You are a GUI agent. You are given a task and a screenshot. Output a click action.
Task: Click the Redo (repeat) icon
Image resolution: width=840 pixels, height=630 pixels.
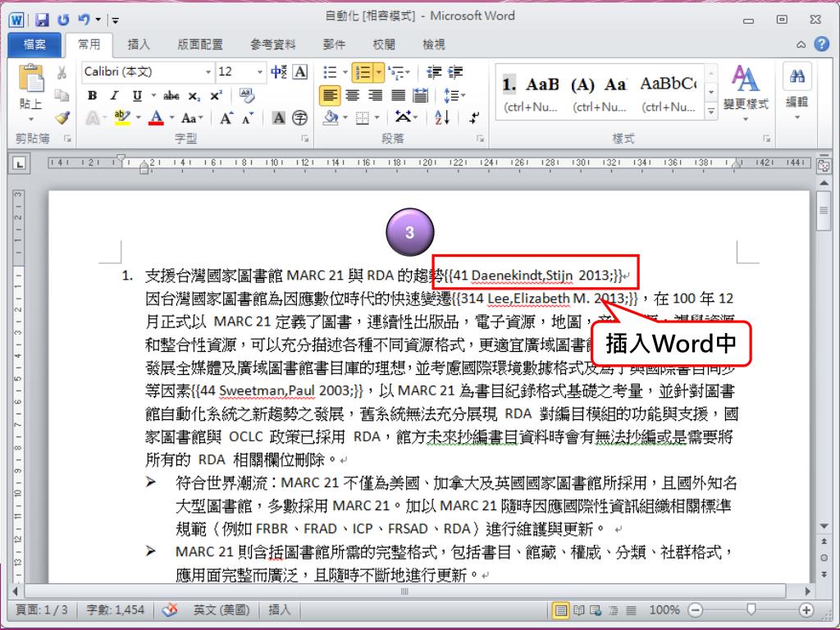63,20
